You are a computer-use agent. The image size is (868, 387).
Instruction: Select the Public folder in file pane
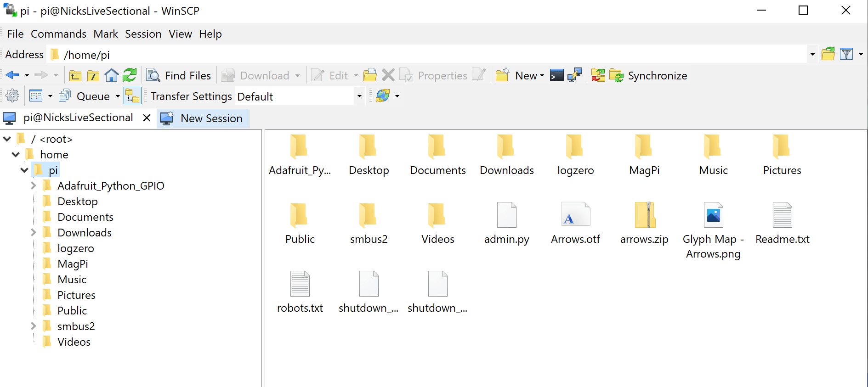click(300, 224)
